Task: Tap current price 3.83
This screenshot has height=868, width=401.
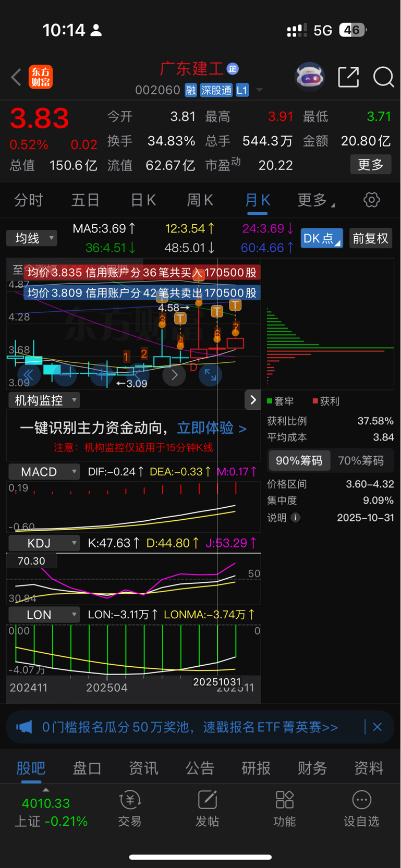Action: coord(40,118)
